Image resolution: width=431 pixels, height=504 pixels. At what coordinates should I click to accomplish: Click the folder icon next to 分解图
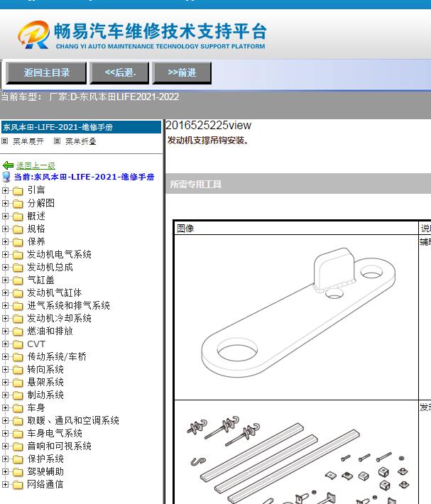click(18, 204)
